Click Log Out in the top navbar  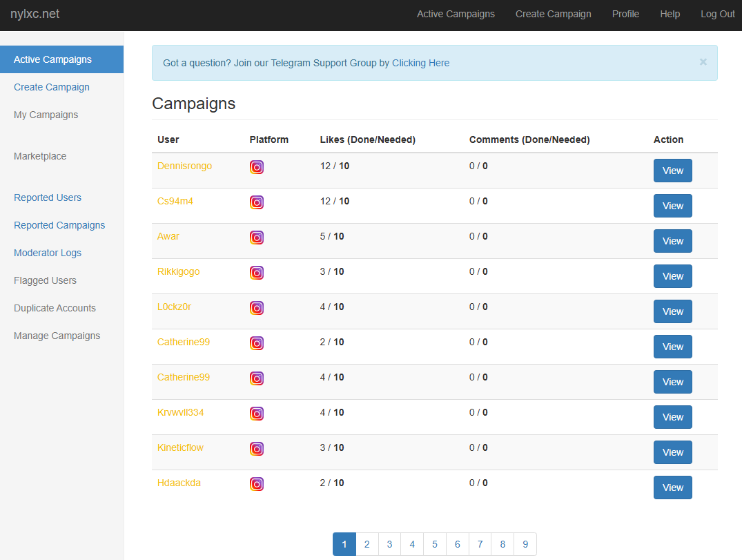tap(717, 15)
